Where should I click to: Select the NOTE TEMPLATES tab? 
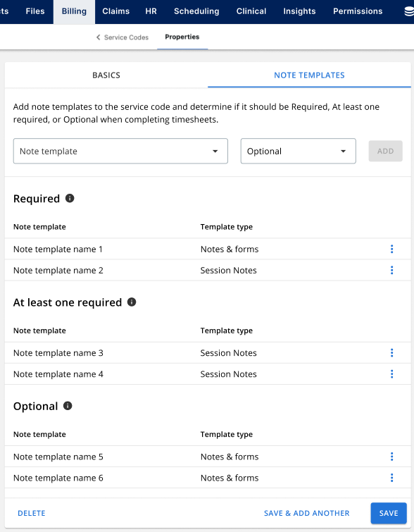tap(309, 75)
